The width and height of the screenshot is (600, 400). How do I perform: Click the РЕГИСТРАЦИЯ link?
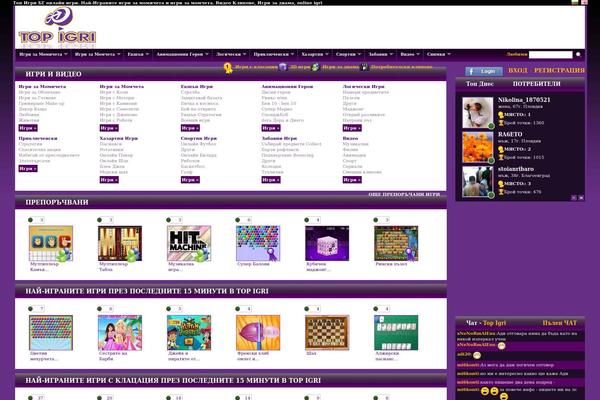(x=559, y=70)
